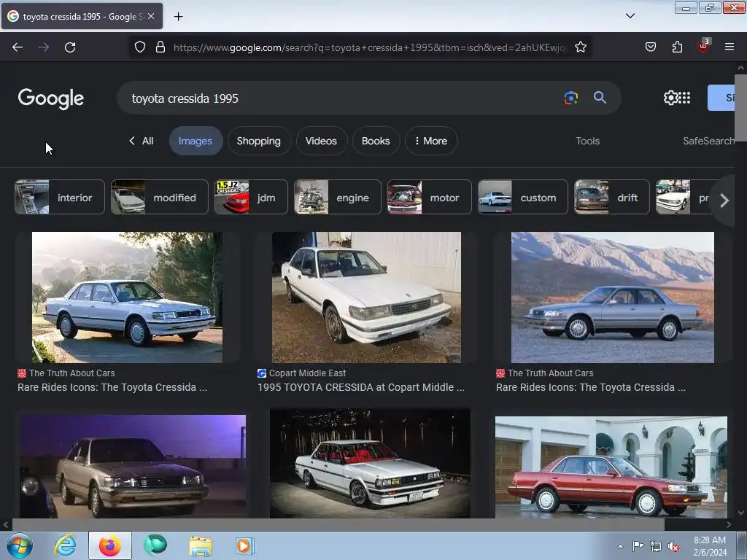Filter images by jdm chip
This screenshot has width=747, height=560.
[251, 197]
